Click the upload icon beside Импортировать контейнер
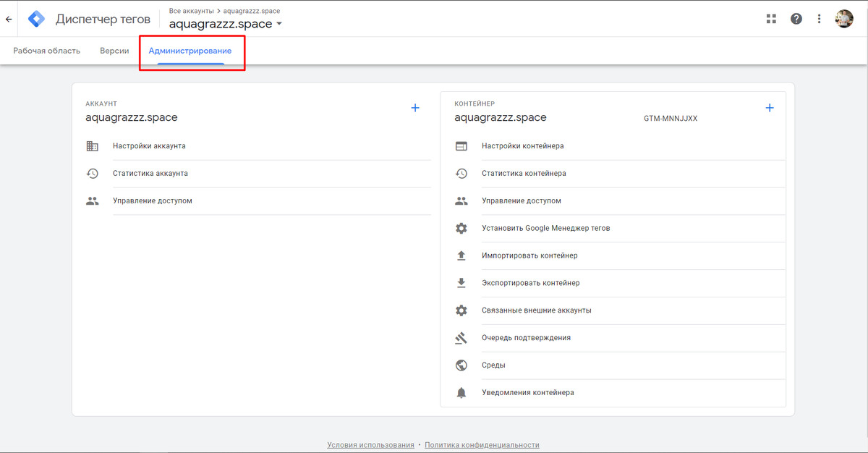This screenshot has width=868, height=453. click(461, 255)
